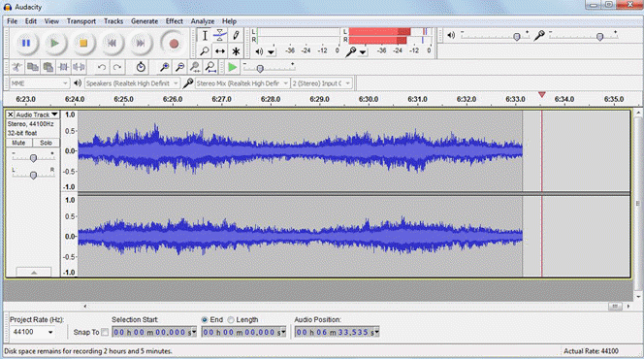Click the red Record button
The height and width of the screenshot is (359, 644).
(174, 44)
